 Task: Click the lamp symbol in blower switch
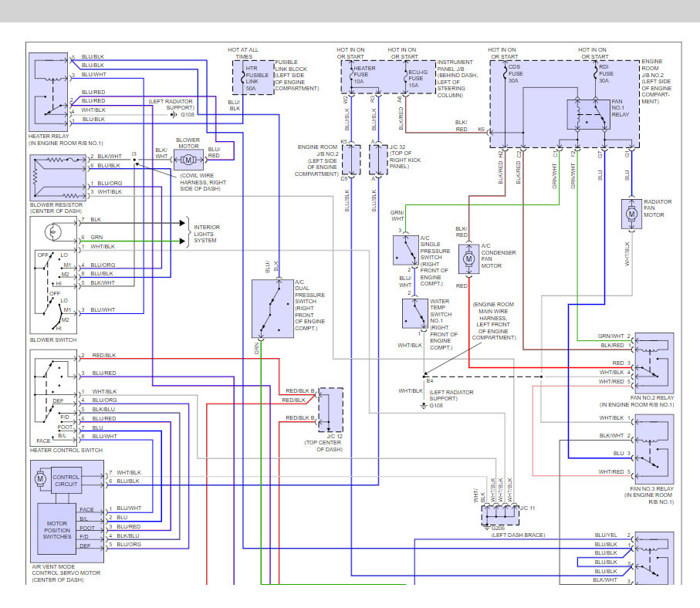(53, 232)
